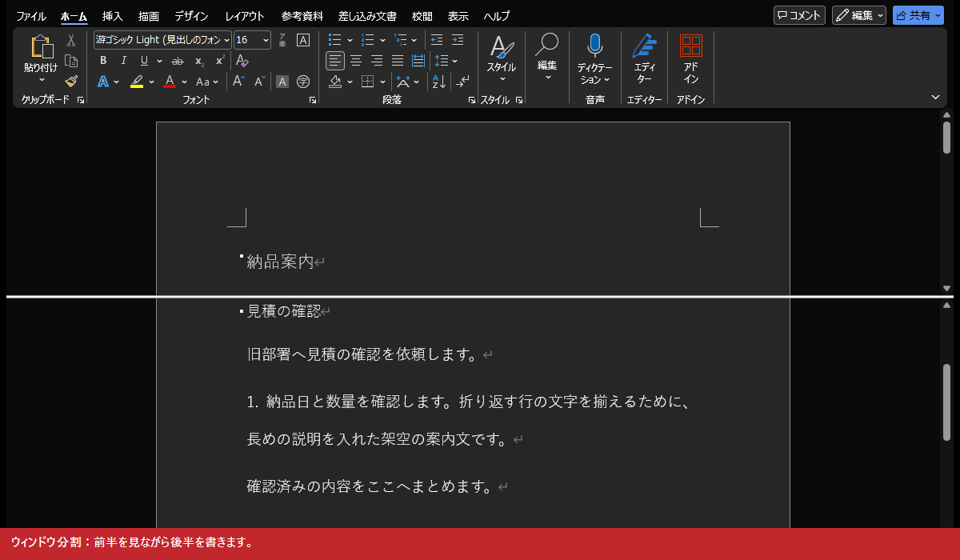The image size is (960, 560).
Task: Toggle left text alignment
Action: coord(335,61)
